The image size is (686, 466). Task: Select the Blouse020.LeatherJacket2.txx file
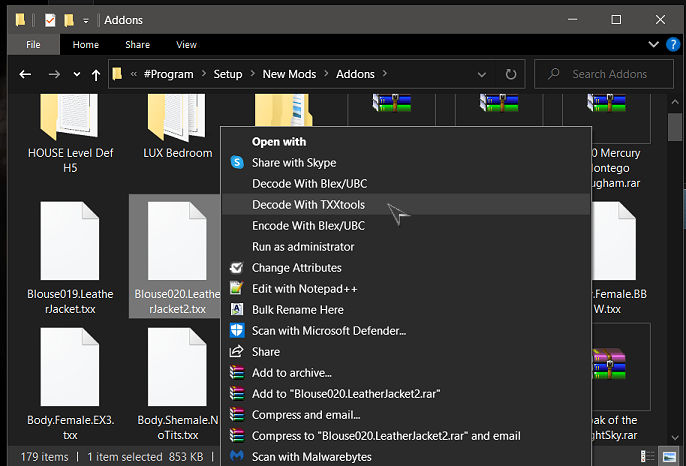click(x=175, y=256)
